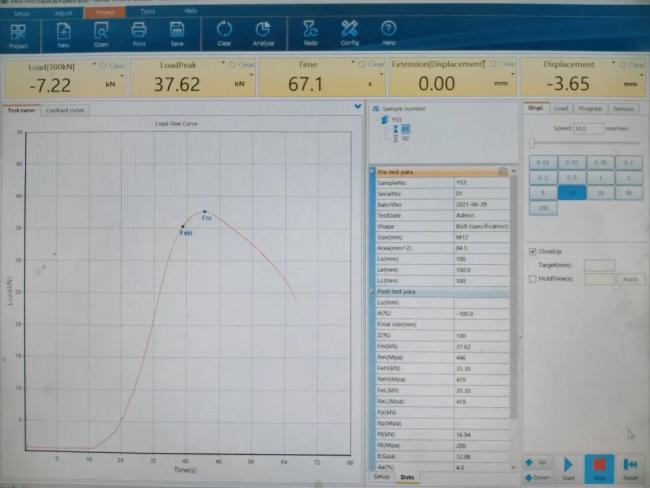Viewport: 650px width, 488px height.
Task: Click the Target(mm) input field
Action: tap(599, 265)
